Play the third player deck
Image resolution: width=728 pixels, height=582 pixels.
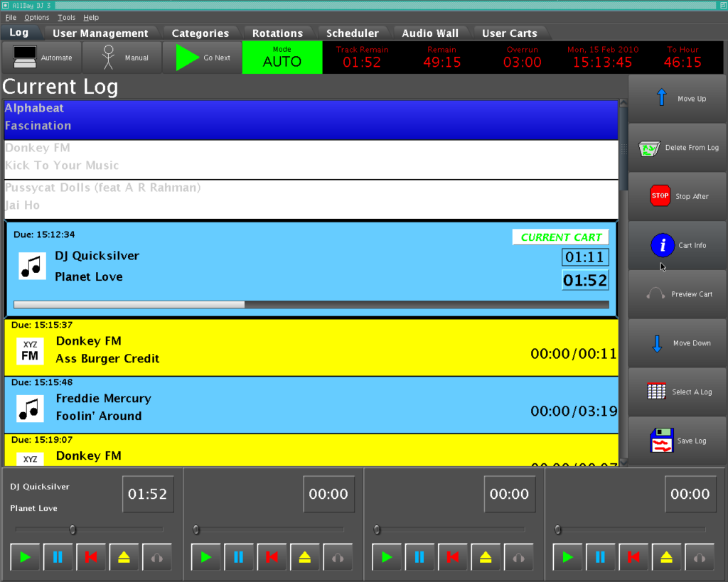pyautogui.click(x=387, y=556)
